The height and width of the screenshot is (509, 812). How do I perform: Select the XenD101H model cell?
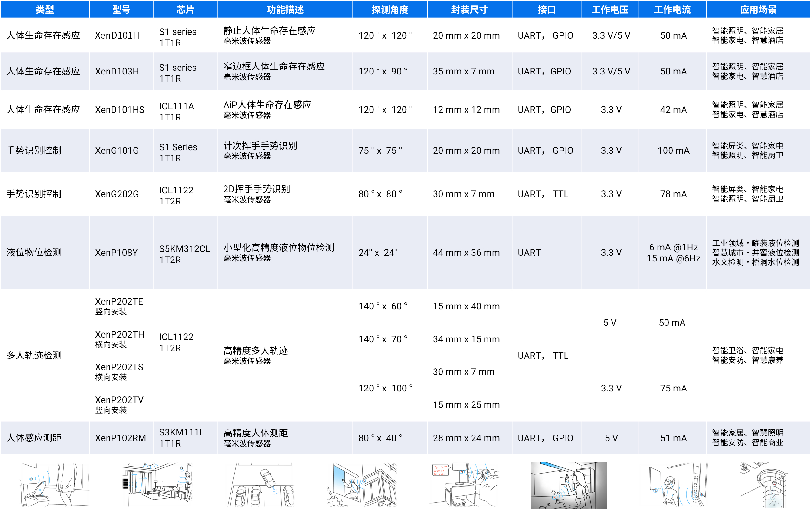pyautogui.click(x=117, y=35)
